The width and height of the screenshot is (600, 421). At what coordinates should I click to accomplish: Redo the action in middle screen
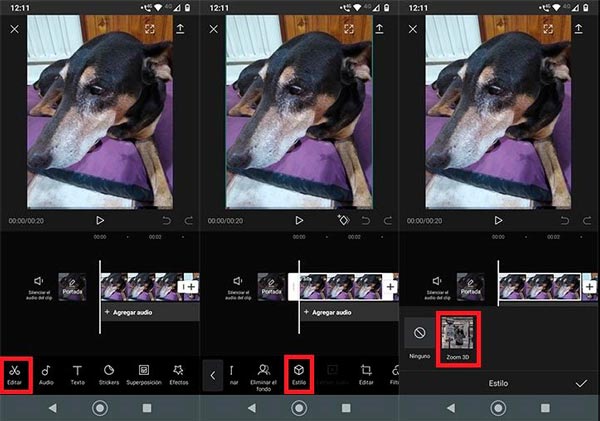388,220
